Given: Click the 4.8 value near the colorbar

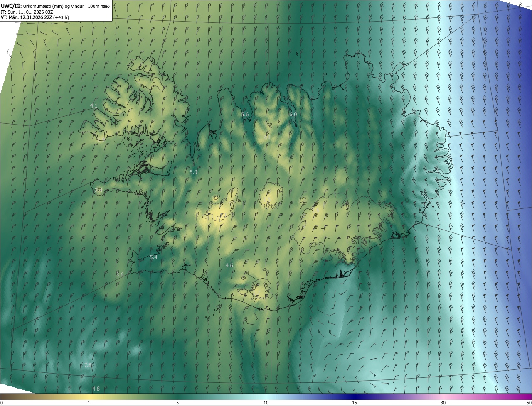Looking at the screenshot, I should (96, 389).
